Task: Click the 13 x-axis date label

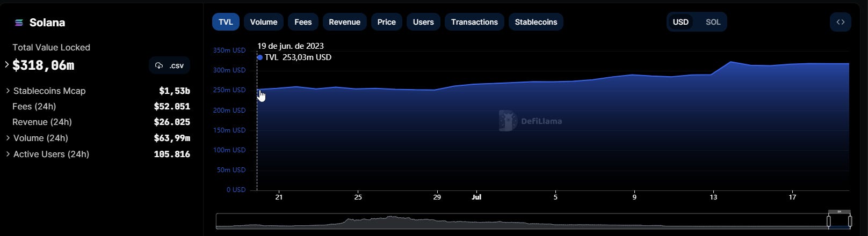Action: [713, 197]
